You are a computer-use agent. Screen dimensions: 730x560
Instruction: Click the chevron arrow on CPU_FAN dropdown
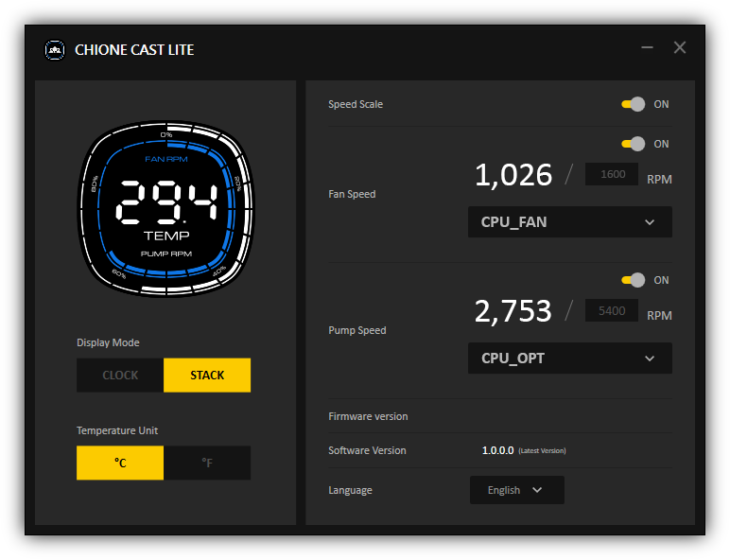pos(650,222)
